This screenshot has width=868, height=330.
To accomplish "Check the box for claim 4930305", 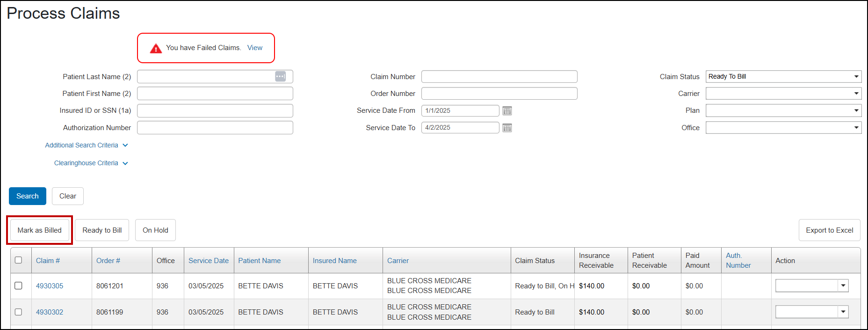I will [x=18, y=286].
